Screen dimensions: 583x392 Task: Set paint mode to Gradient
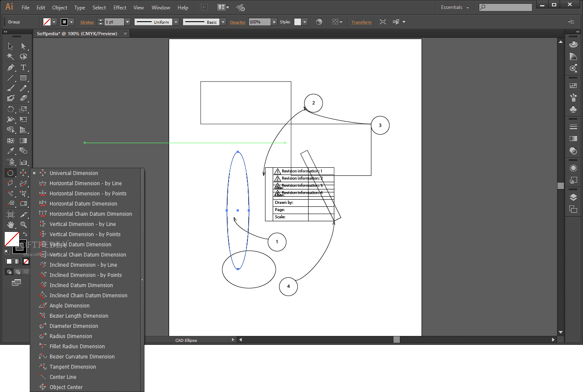(x=17, y=261)
